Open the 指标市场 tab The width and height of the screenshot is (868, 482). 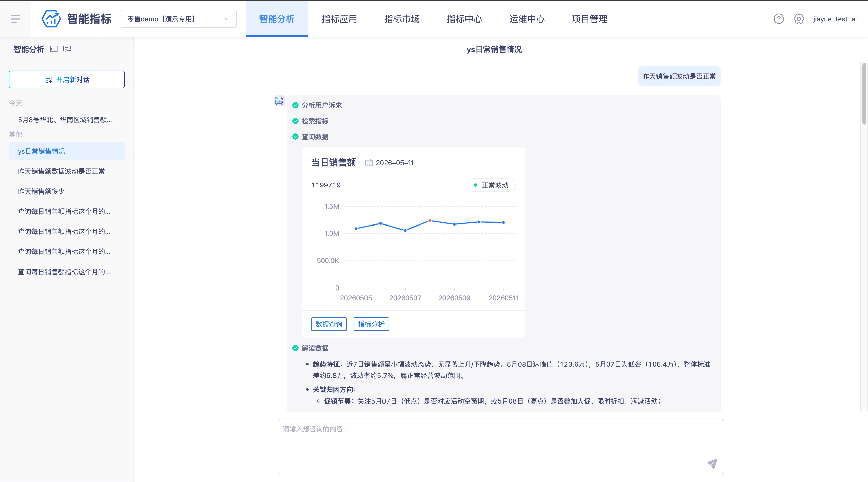pyautogui.click(x=402, y=19)
